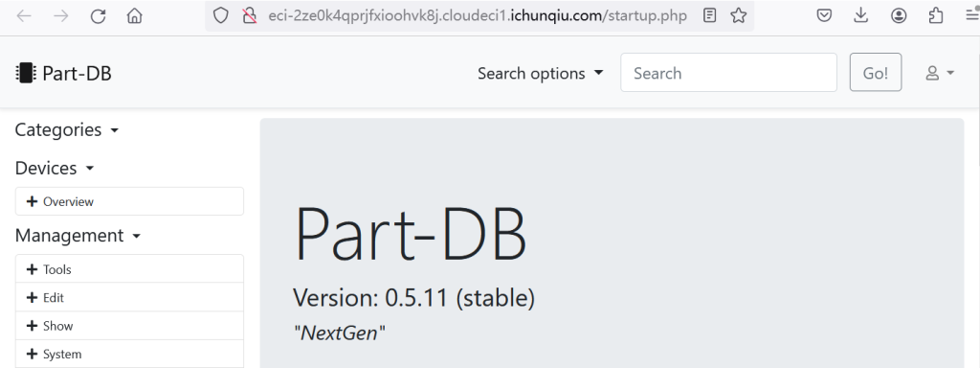Viewport: 980px width, 368px height.
Task: Go forward in browser history
Action: click(60, 16)
